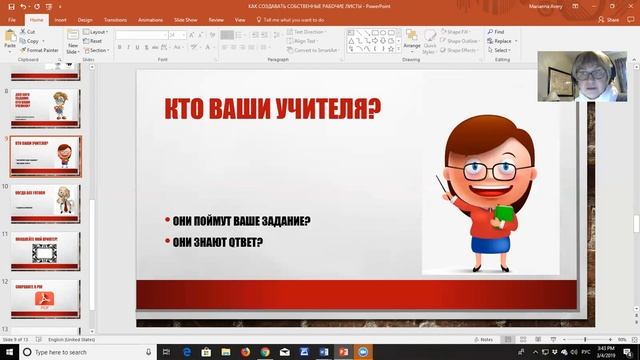Click the Find button
640x360 pixels.
pos(496,31)
